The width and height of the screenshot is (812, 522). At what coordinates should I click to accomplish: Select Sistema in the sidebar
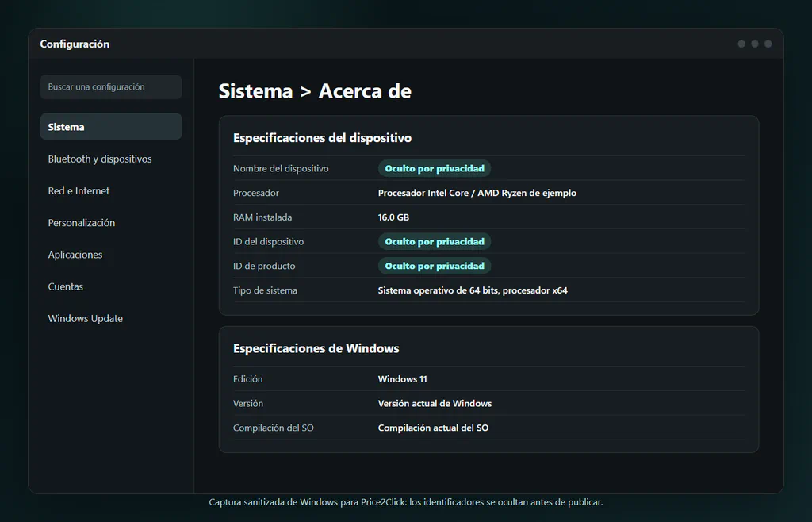pyautogui.click(x=111, y=127)
